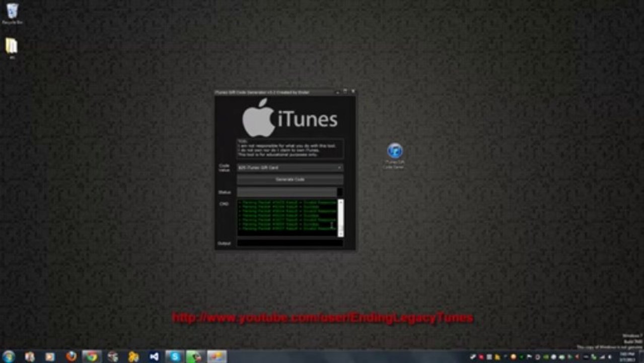
Task: Click inside the Output field
Action: click(x=290, y=243)
